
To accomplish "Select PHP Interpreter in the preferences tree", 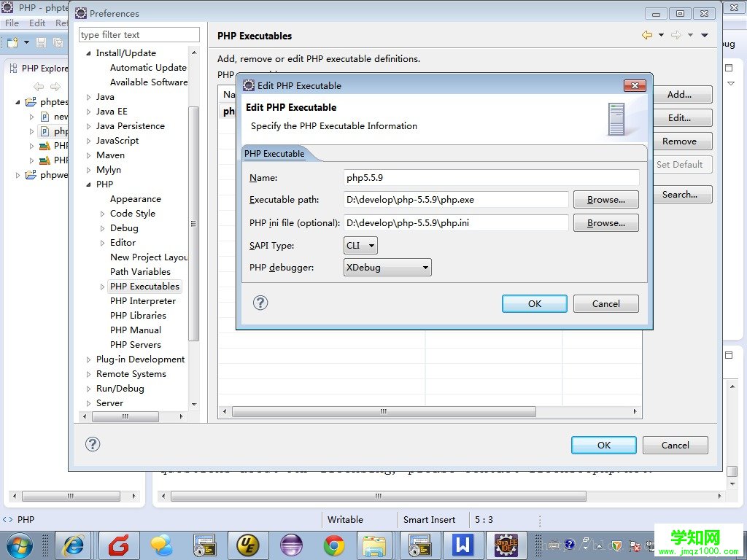I will pos(143,301).
